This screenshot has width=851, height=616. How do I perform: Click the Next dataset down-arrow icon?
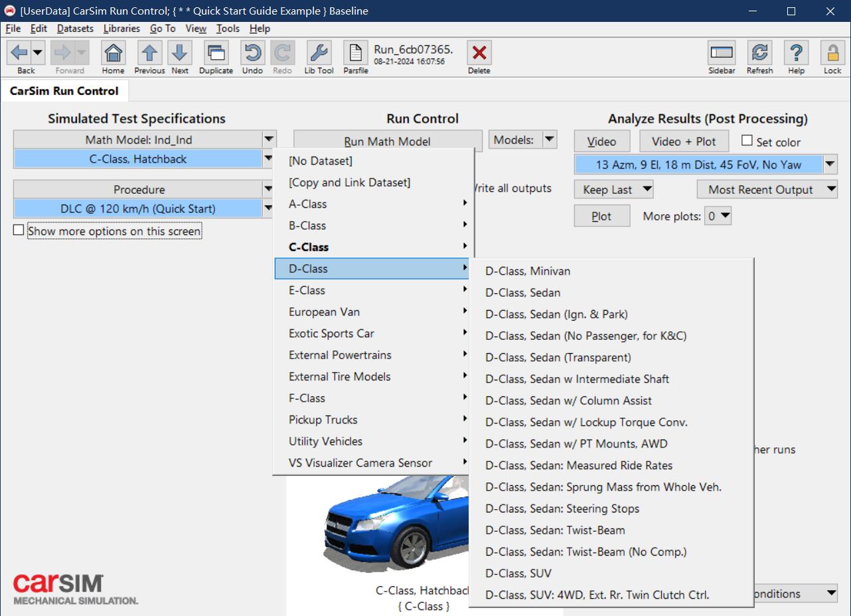(180, 52)
